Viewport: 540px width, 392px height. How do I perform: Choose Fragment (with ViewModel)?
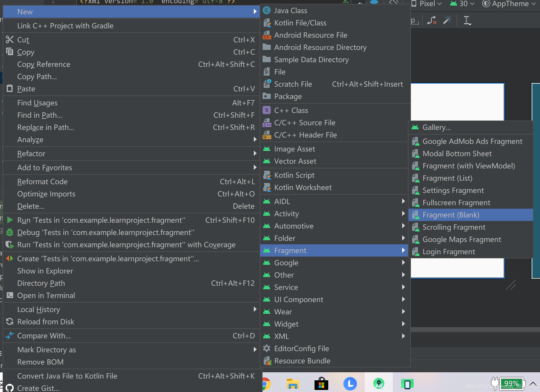(471, 166)
